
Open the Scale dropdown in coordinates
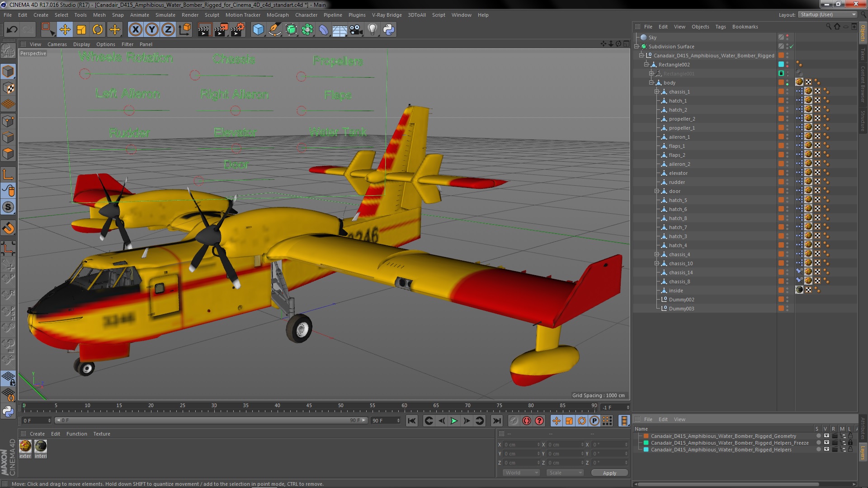[x=565, y=473]
